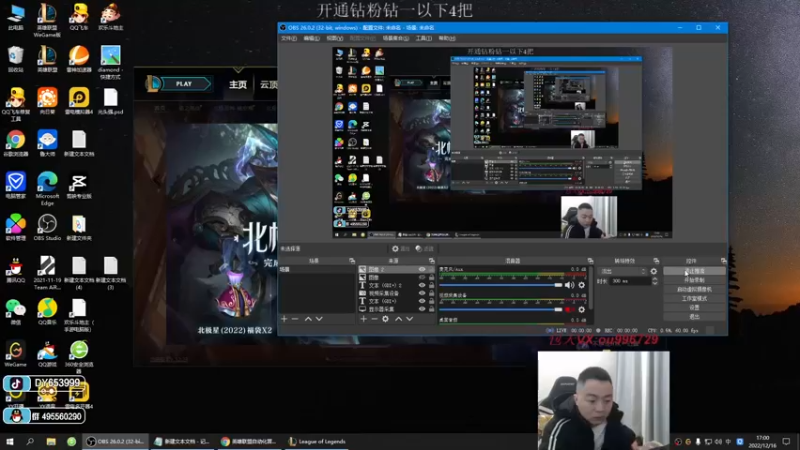Viewport: 800px width, 450px height.
Task: Remove selected scene with minus icon
Action: point(295,319)
